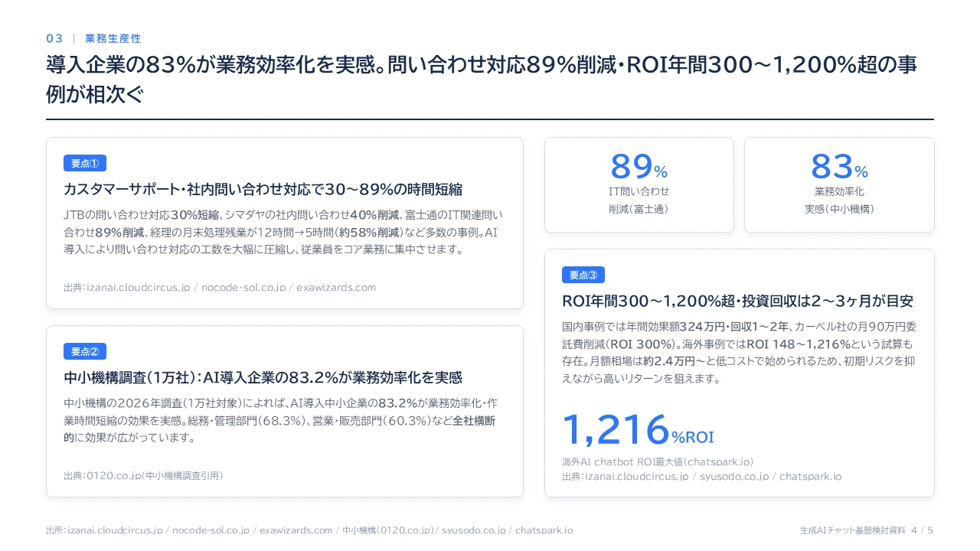
Task: Click the large 83% statistic
Action: point(839,166)
